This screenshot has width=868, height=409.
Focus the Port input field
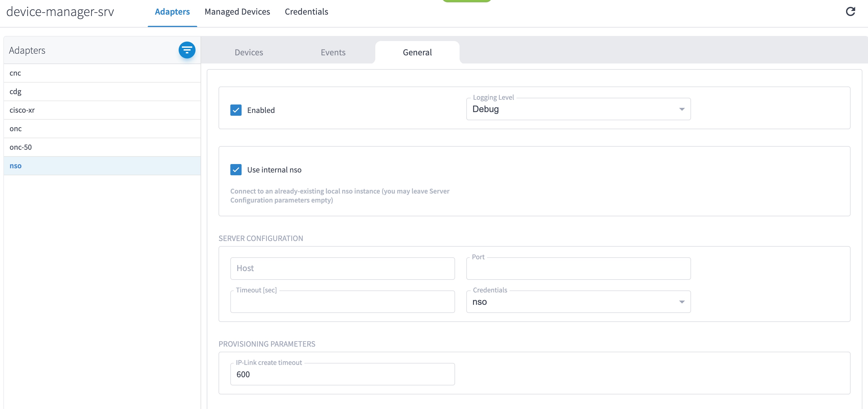coord(578,269)
